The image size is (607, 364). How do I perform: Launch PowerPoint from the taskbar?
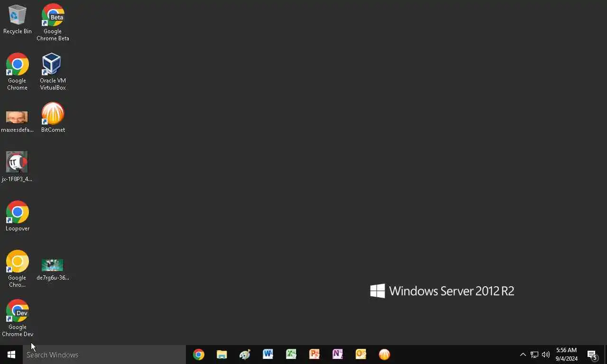314,355
